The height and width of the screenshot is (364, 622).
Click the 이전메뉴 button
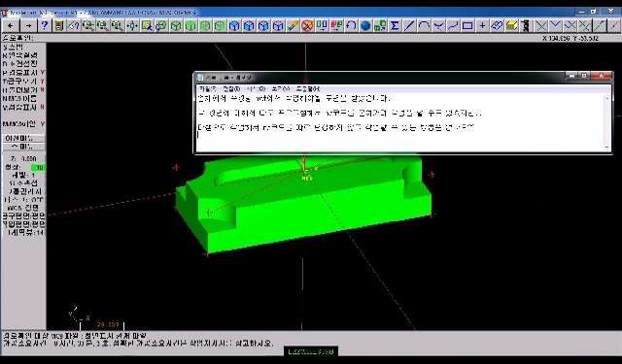(x=23, y=138)
